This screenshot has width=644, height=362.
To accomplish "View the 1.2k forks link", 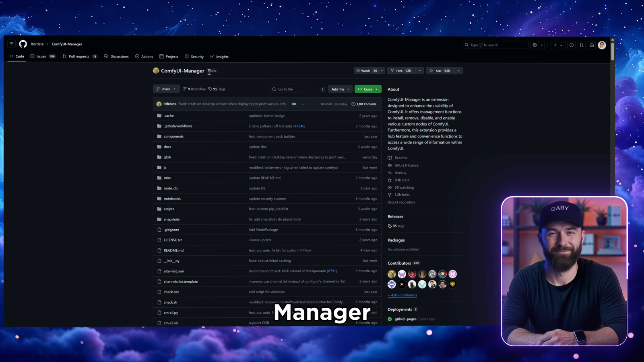I will pos(399,195).
